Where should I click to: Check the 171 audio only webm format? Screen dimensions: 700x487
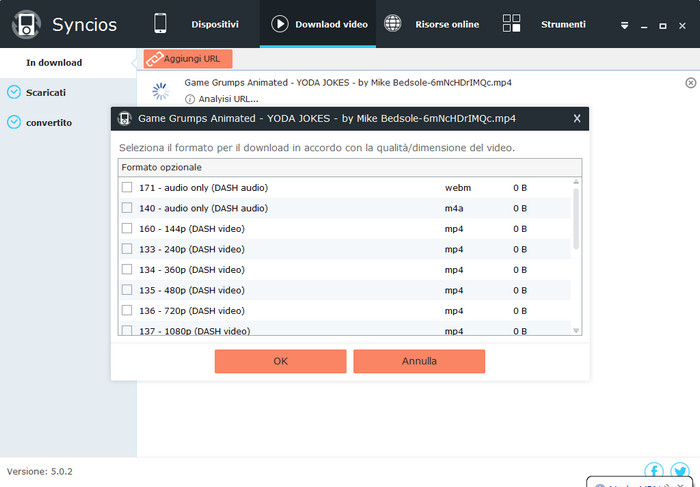[x=127, y=187]
